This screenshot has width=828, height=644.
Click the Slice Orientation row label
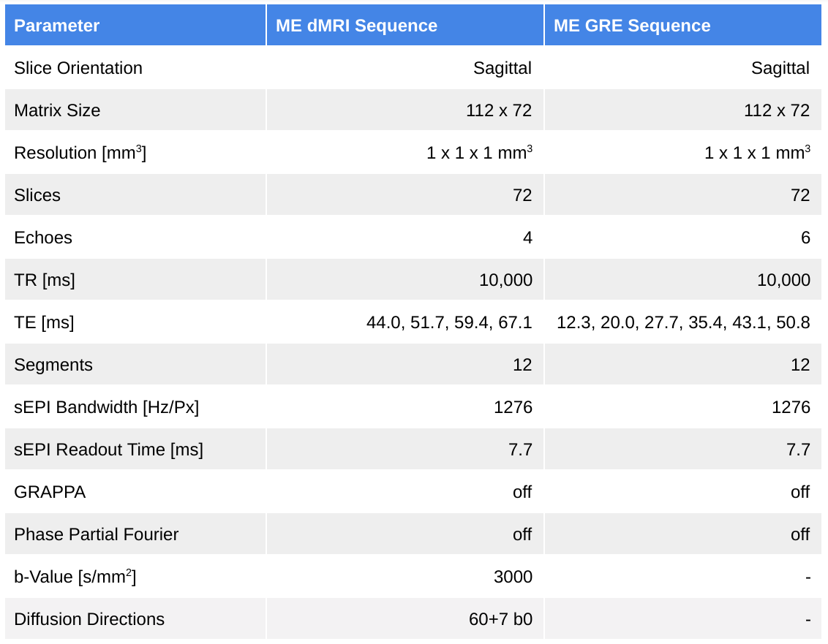(x=78, y=68)
